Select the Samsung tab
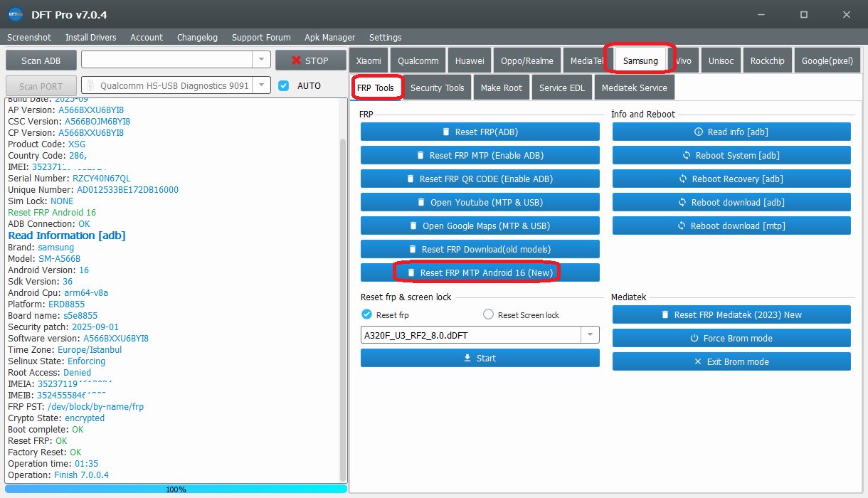Screen dimensions: 868x498 click(640, 60)
